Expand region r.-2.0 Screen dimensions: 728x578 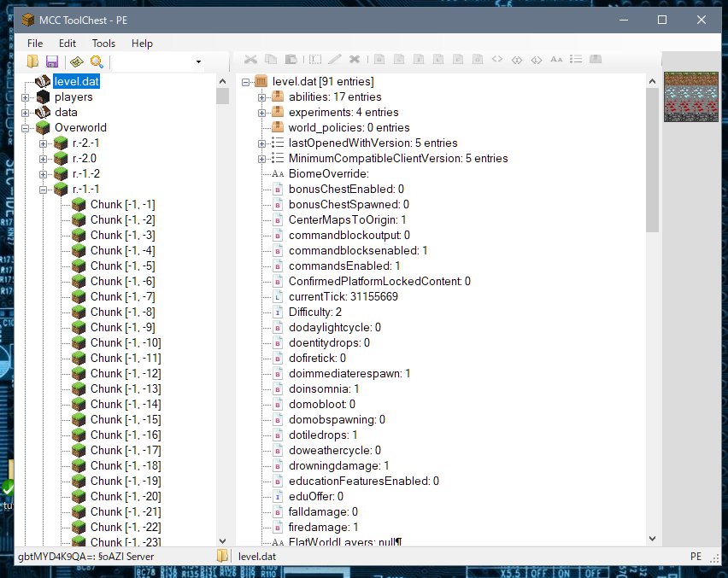(x=44, y=159)
